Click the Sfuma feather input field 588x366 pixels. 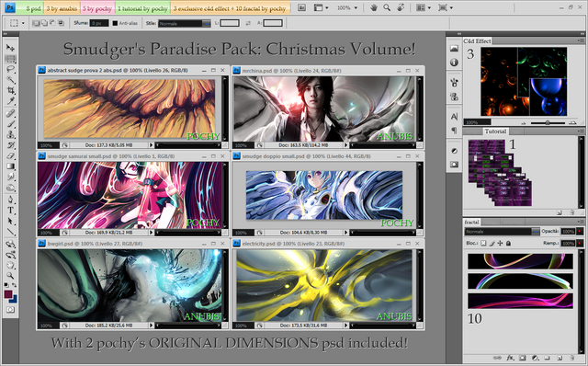click(x=99, y=23)
